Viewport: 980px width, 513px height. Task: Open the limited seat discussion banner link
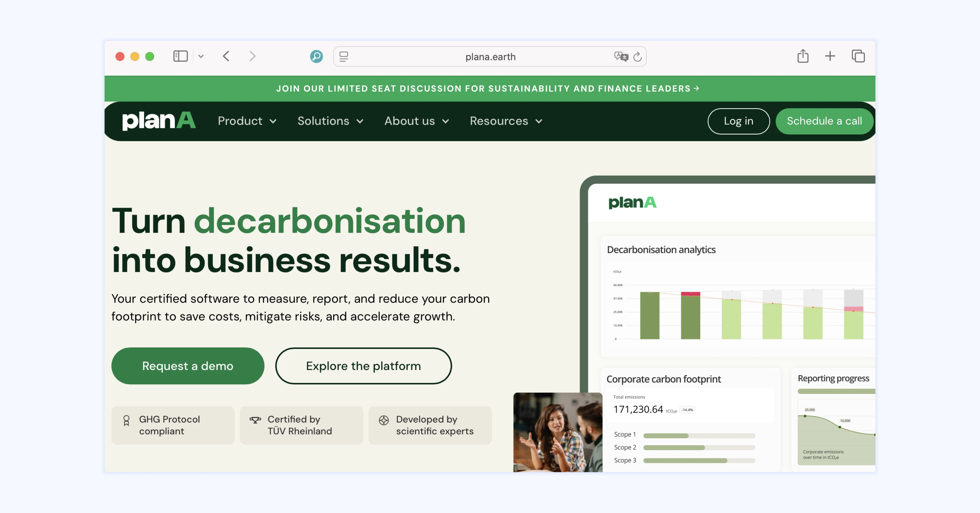click(488, 89)
